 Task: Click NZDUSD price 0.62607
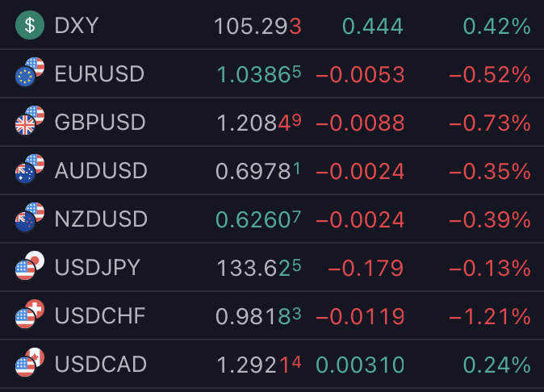click(258, 219)
